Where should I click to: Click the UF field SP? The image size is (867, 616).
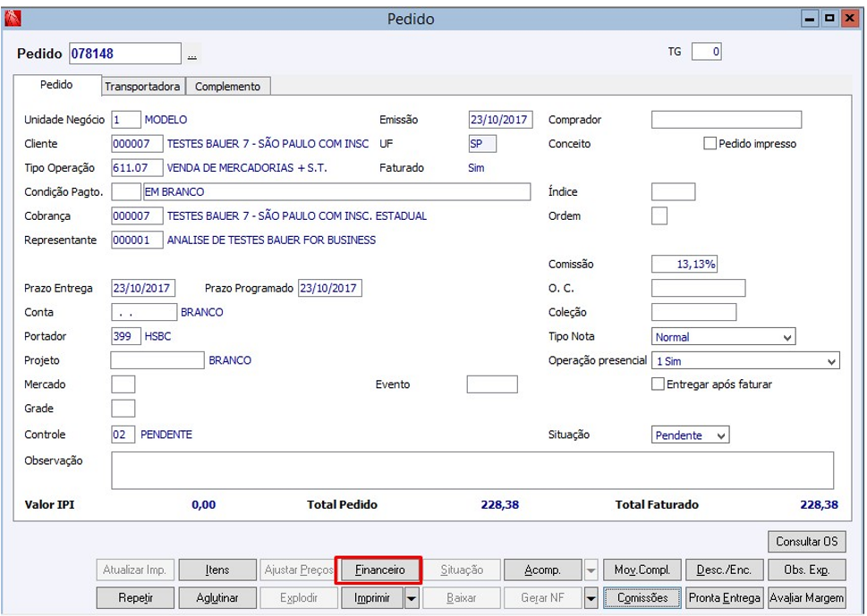point(482,144)
